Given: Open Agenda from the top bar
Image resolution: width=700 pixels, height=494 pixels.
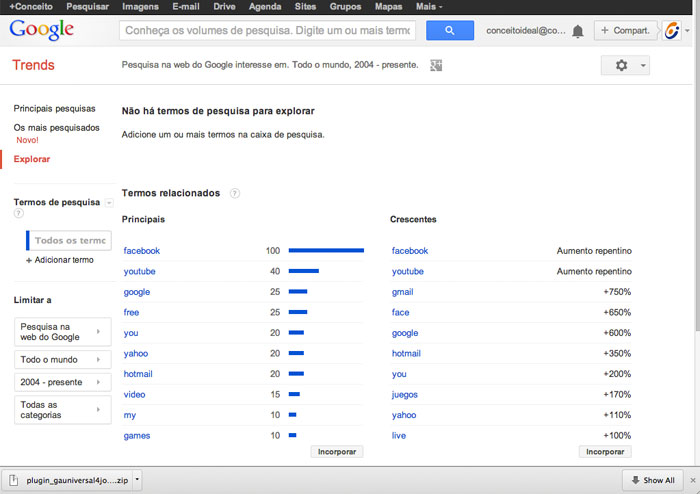Looking at the screenshot, I should (x=265, y=7).
